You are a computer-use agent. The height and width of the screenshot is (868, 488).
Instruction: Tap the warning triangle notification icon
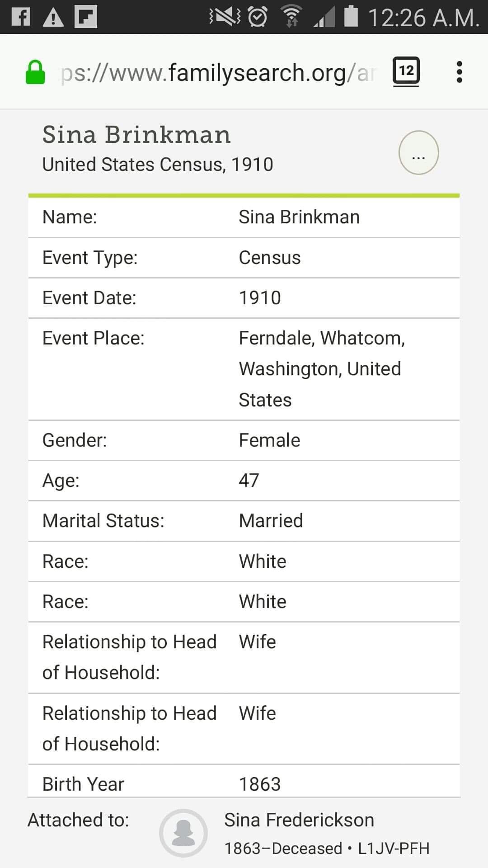pos(53,17)
